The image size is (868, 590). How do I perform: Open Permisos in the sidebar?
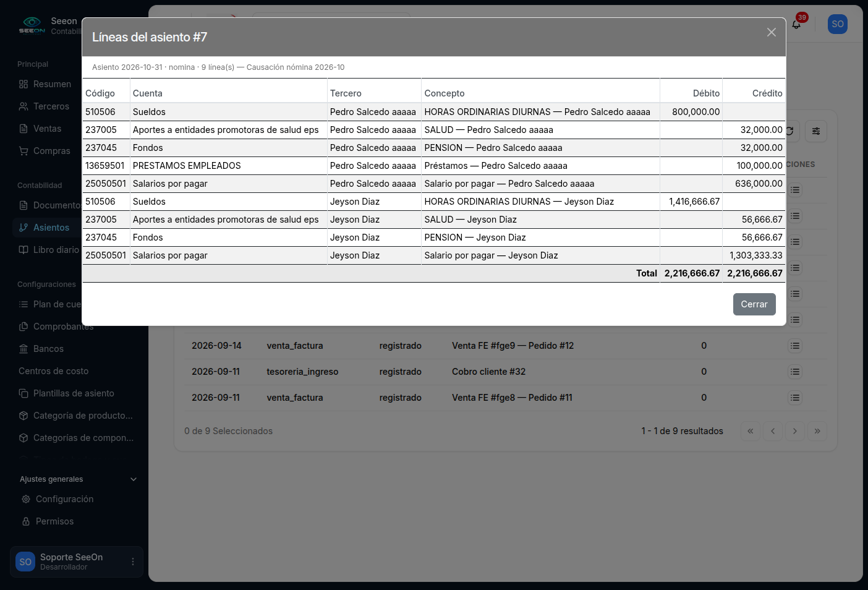click(54, 521)
